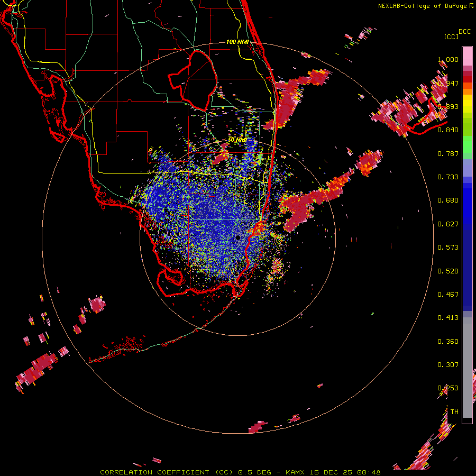Select the 0.840 legend value
This screenshot has height=476, width=476.
(448, 130)
